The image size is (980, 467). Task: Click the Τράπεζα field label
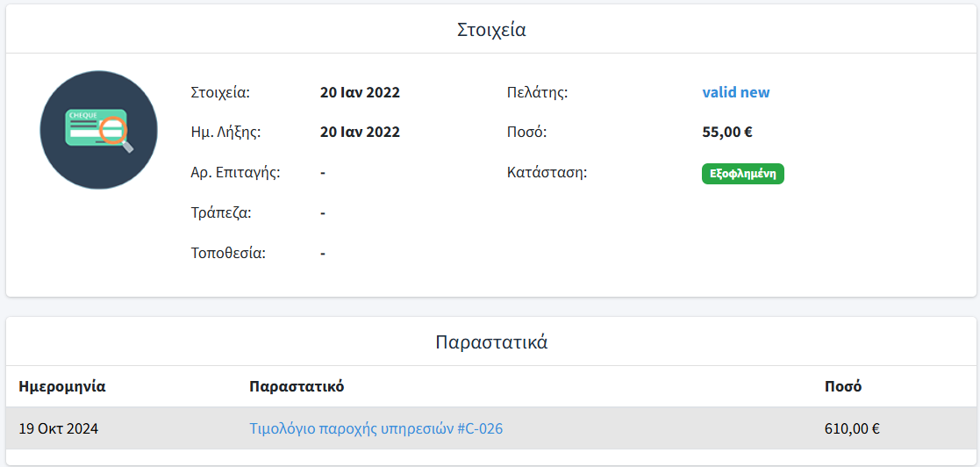[x=221, y=213]
